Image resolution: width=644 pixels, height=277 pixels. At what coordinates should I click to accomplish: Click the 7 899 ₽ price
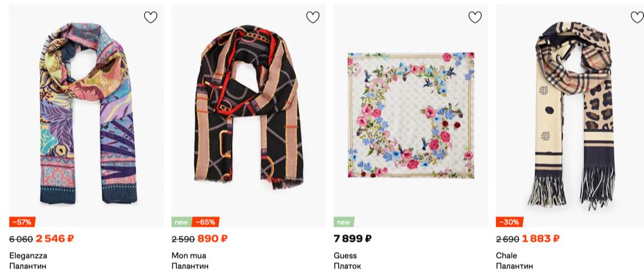point(352,239)
